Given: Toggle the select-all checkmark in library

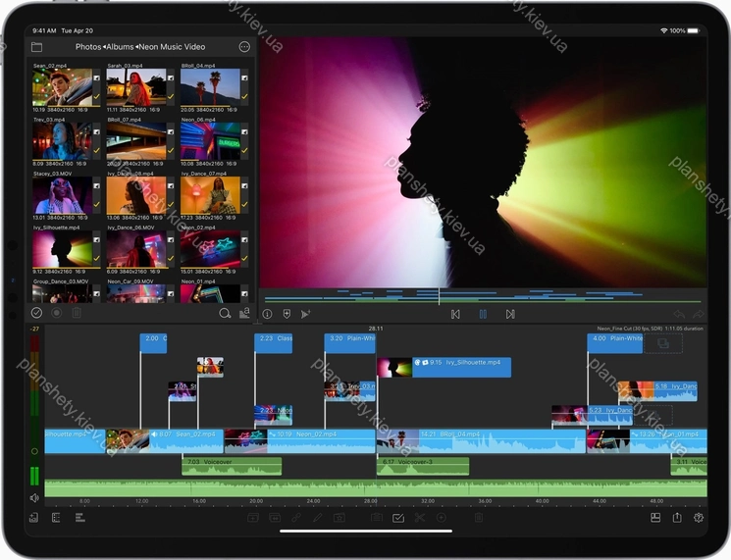Looking at the screenshot, I should tap(36, 314).
